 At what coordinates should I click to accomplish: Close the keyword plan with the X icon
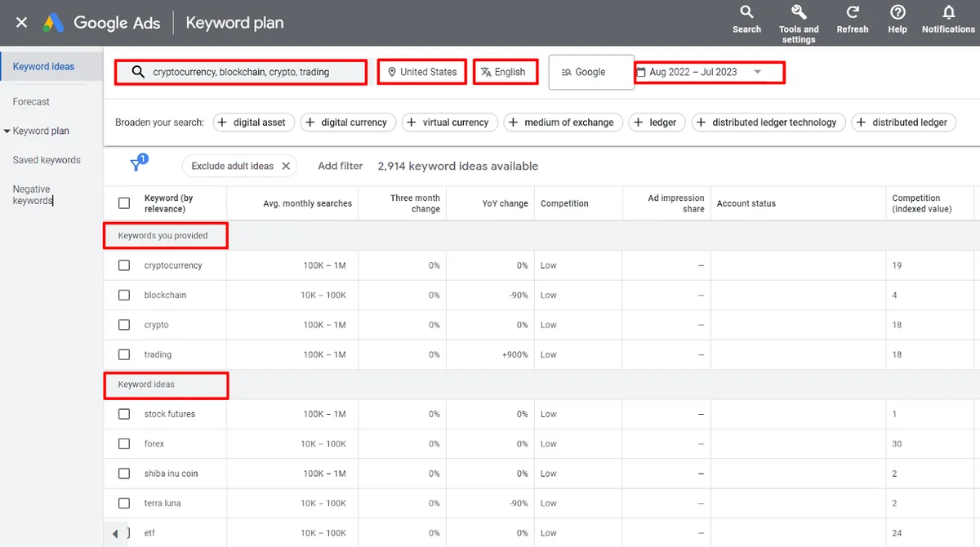coord(21,22)
